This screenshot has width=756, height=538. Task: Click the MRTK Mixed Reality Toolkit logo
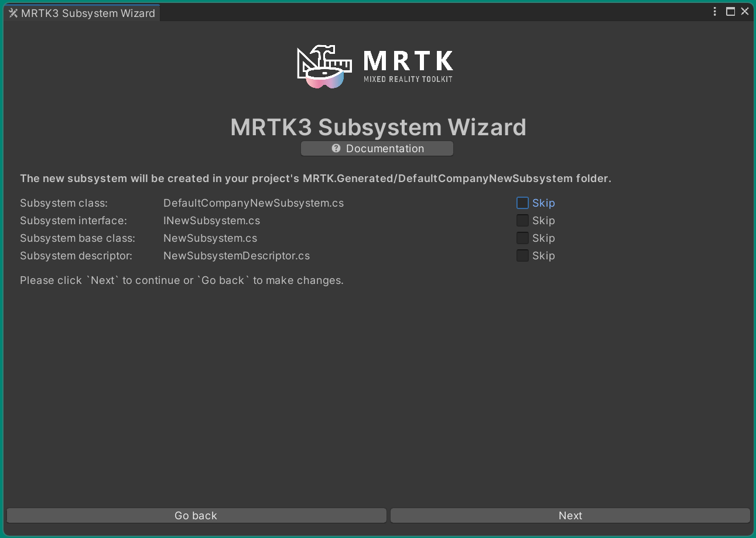375,66
